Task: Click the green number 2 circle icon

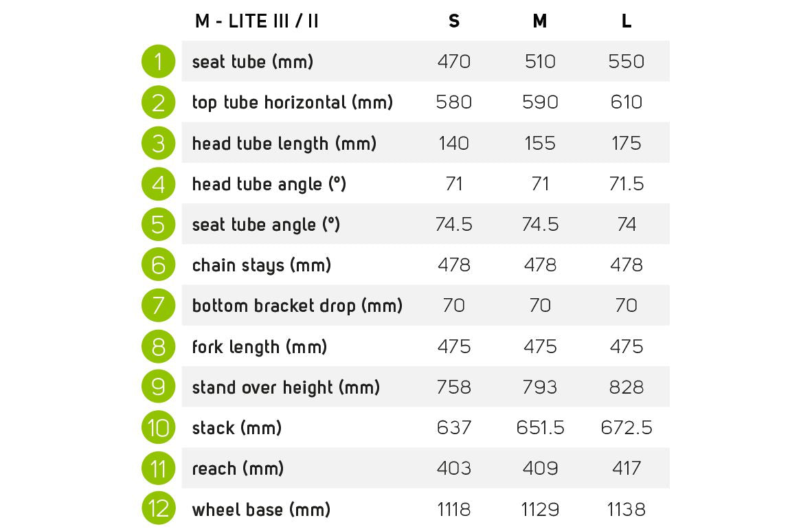Action: pyautogui.click(x=159, y=102)
